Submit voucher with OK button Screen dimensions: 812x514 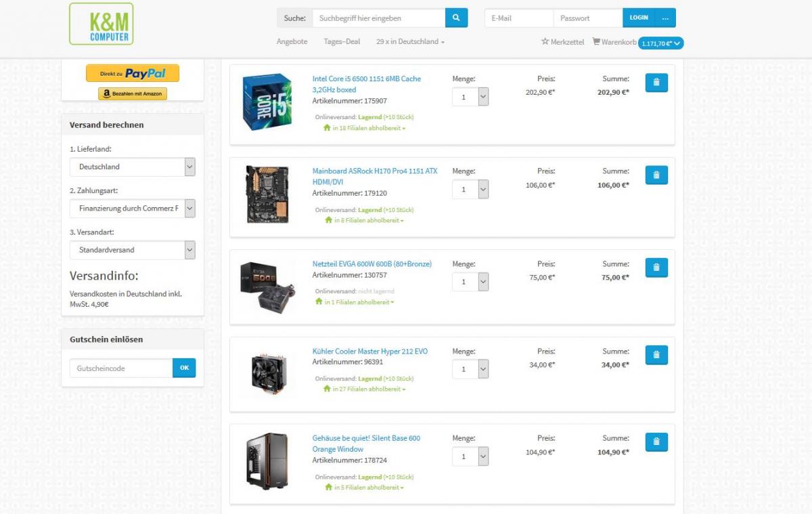point(184,368)
